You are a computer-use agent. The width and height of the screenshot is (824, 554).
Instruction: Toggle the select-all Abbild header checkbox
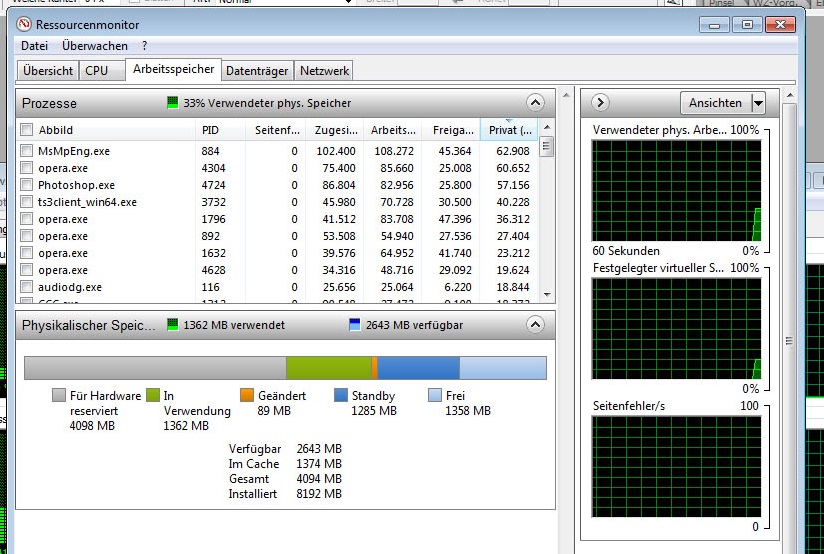tap(27, 130)
